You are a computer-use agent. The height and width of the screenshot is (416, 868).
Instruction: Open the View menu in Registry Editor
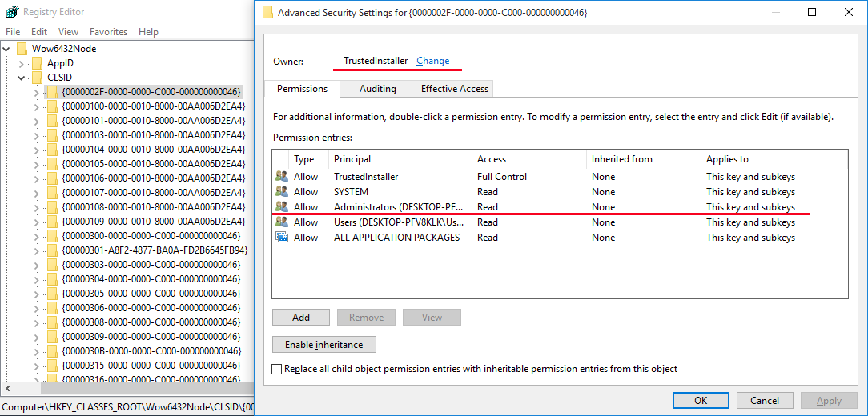[69, 32]
